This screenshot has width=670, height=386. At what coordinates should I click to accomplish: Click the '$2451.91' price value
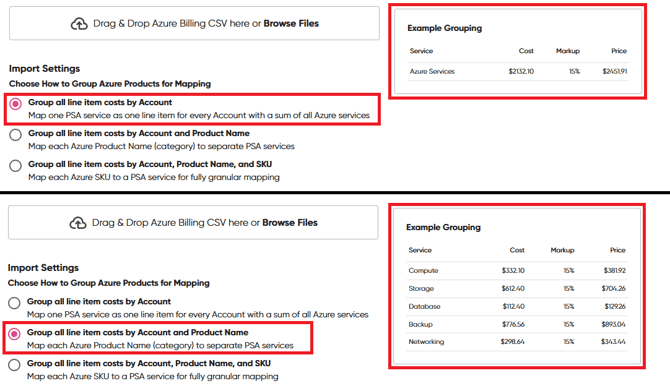pos(614,71)
